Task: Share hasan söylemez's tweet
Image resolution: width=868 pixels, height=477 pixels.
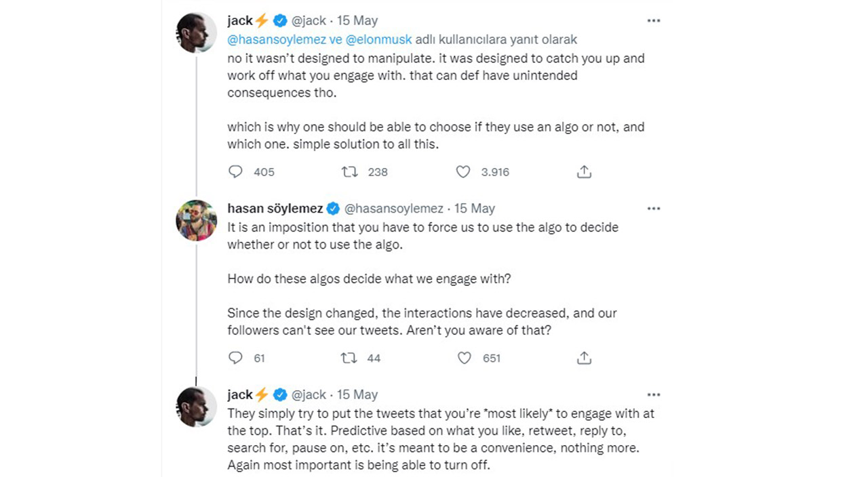Action: tap(584, 358)
